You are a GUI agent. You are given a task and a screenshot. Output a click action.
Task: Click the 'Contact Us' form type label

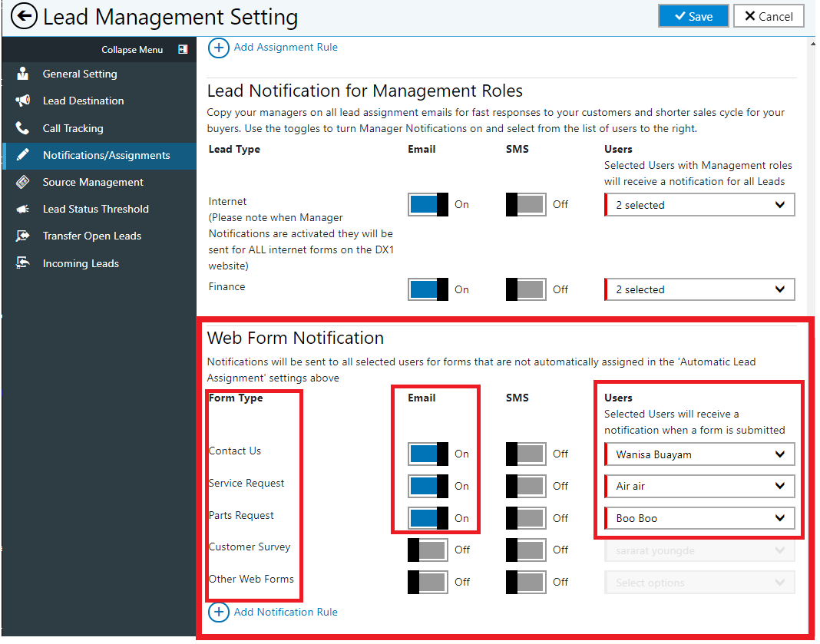(235, 451)
